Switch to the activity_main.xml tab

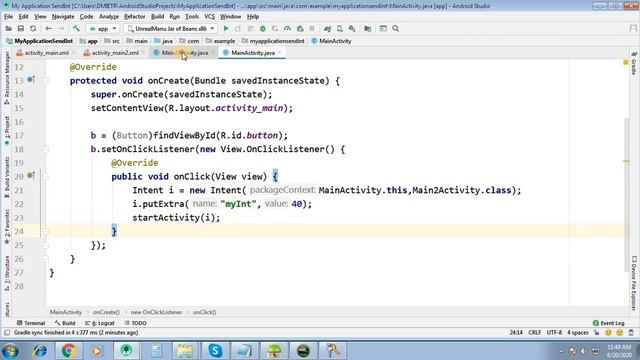point(47,53)
